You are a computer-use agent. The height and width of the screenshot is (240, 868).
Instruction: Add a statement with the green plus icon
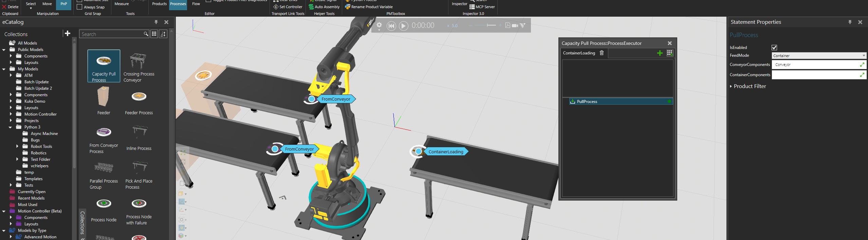pos(660,53)
